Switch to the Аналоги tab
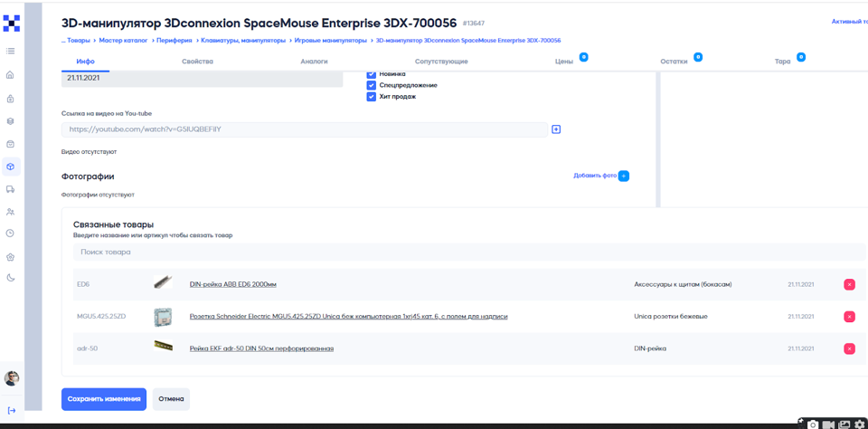This screenshot has height=429, width=868. coord(315,62)
